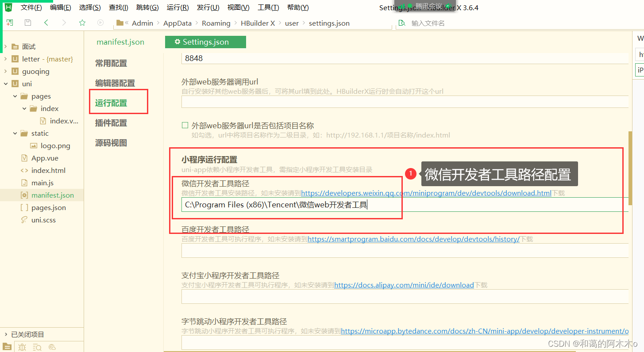Click the Roaming breadcrumb segment
Viewport: 644px width, 352px height.
pos(216,23)
